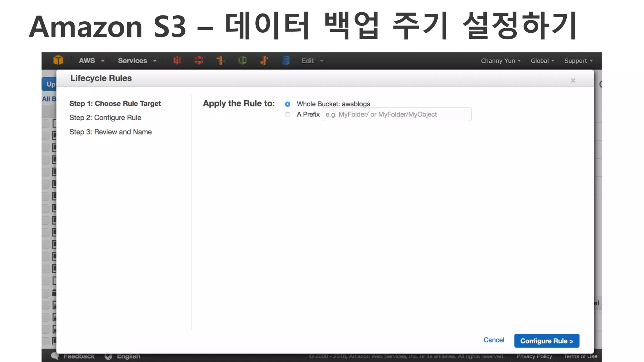Open the Support menu
Image resolution: width=644 pixels, height=362 pixels.
(x=578, y=61)
